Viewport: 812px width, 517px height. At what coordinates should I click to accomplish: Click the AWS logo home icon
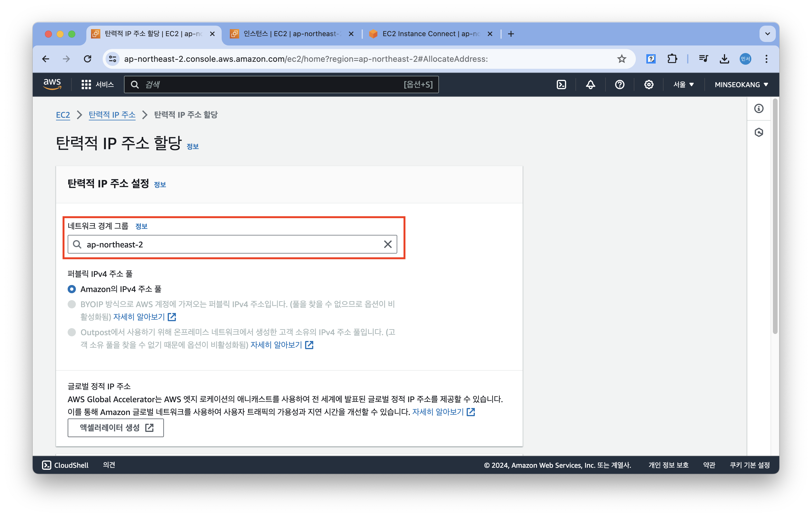(x=52, y=84)
